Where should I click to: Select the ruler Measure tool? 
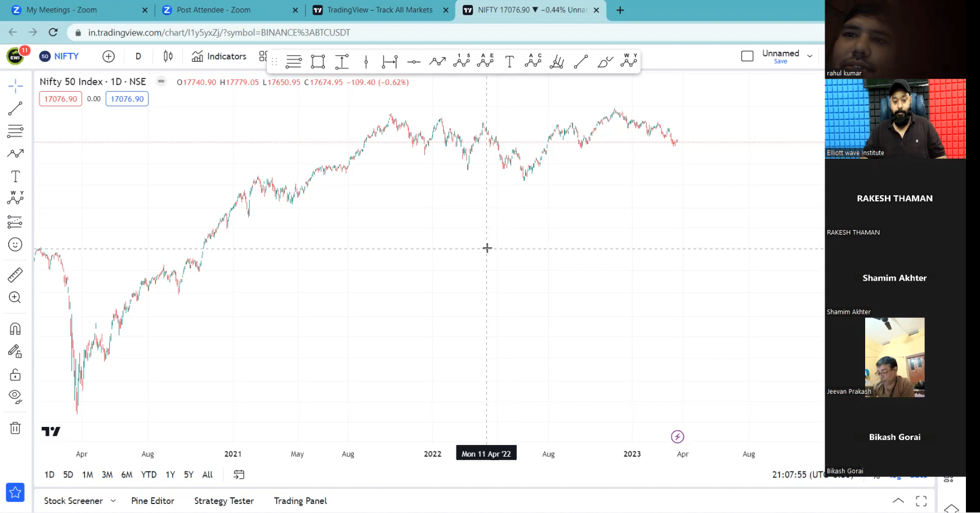15,275
